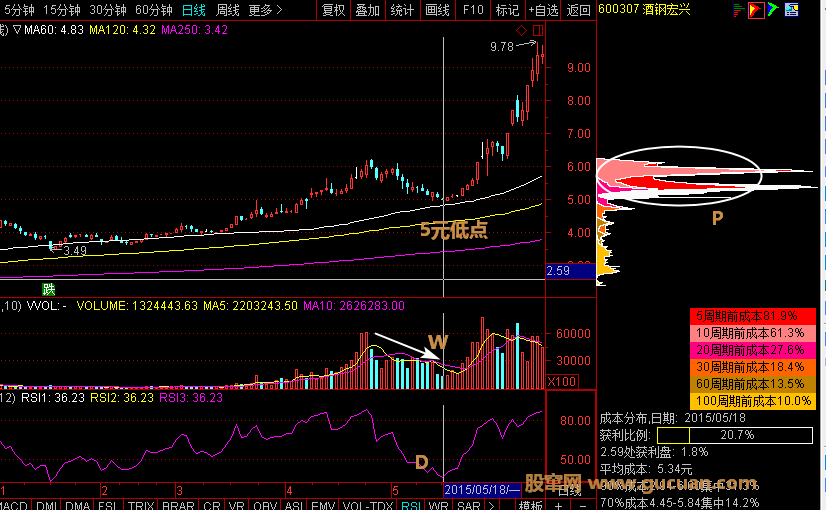This screenshot has width=826, height=510.
Task: Click the green 跌 marker below chart
Action: [48, 289]
